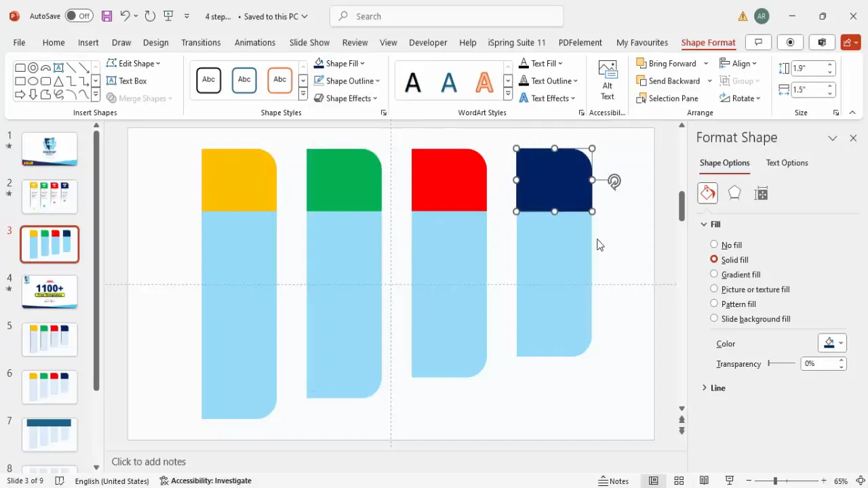Switch to Text Options tab
Viewport: 868px width, 488px height.
(x=787, y=163)
